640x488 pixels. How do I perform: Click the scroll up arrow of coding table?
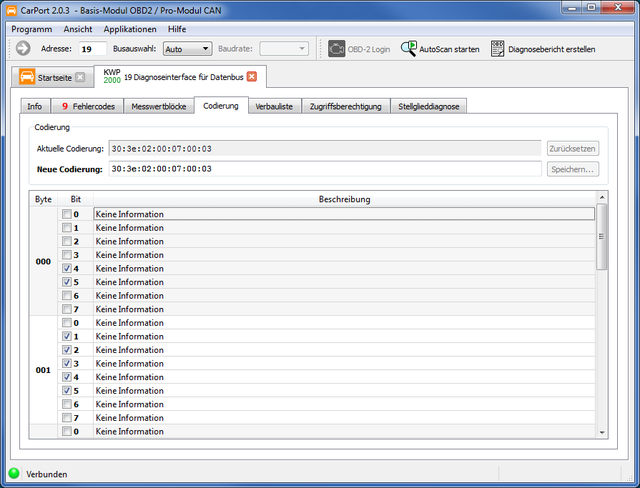pos(602,197)
